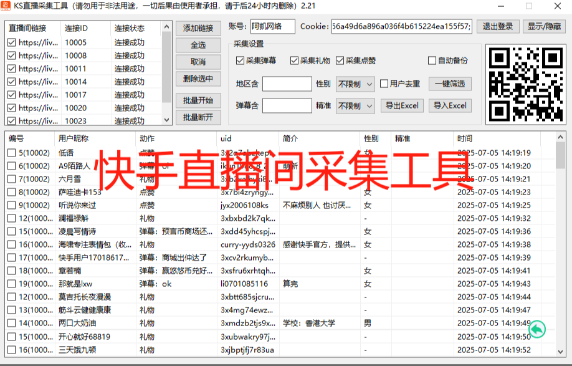Select the uid cell li0701085116
The image size is (572, 366).
click(x=244, y=284)
